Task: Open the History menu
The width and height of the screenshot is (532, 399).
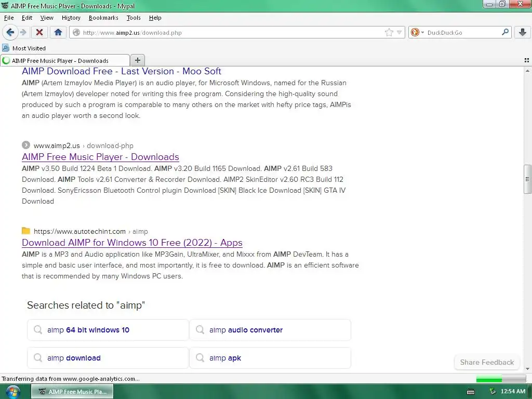Action: point(71,18)
